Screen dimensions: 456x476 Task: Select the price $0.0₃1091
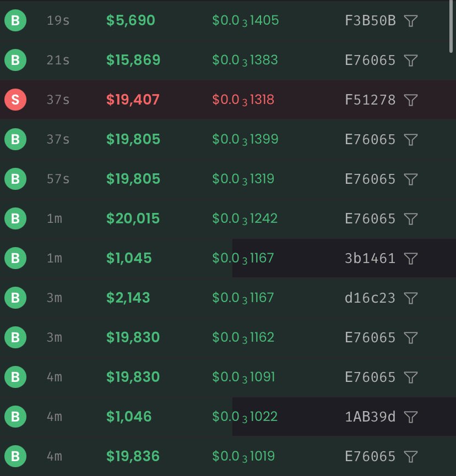pyautogui.click(x=243, y=377)
